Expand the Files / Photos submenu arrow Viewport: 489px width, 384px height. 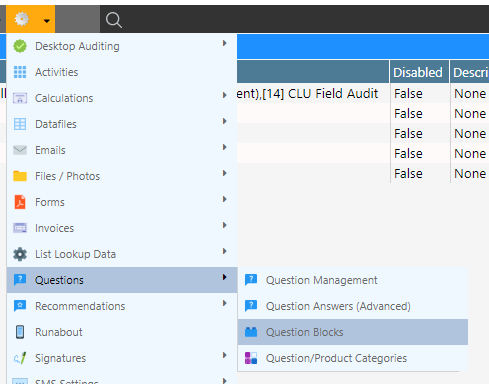point(225,173)
